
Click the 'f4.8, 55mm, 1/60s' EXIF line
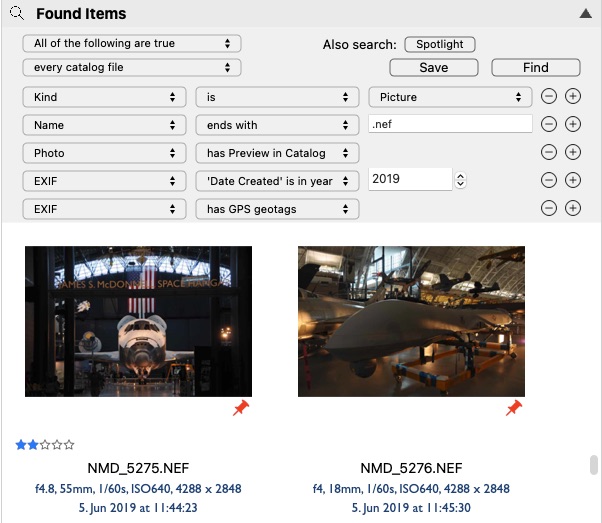[138, 489]
